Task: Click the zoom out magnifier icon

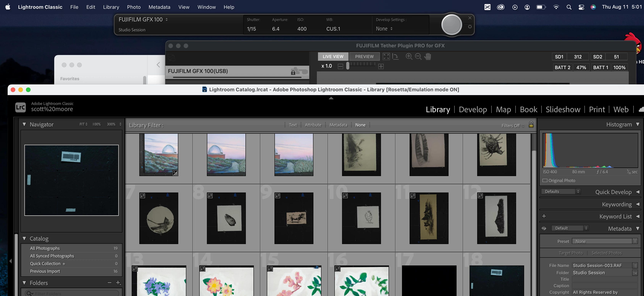Action: 418,56
